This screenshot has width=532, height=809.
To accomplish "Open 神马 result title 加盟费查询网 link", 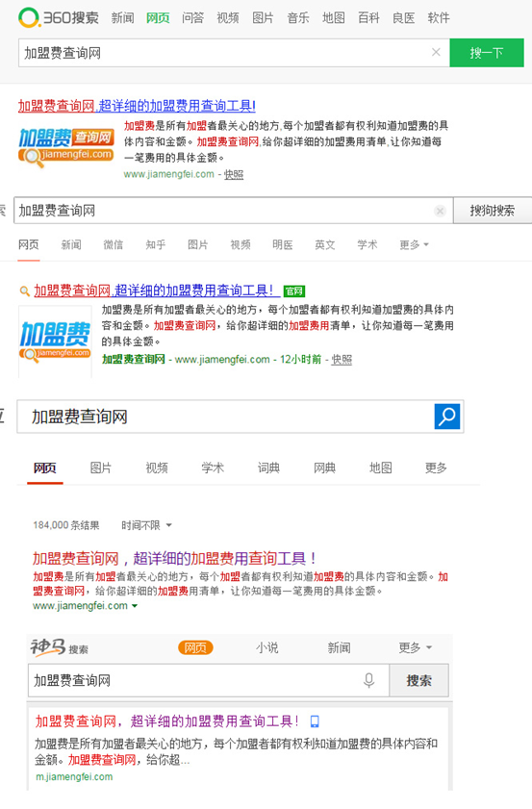I will tap(167, 721).
